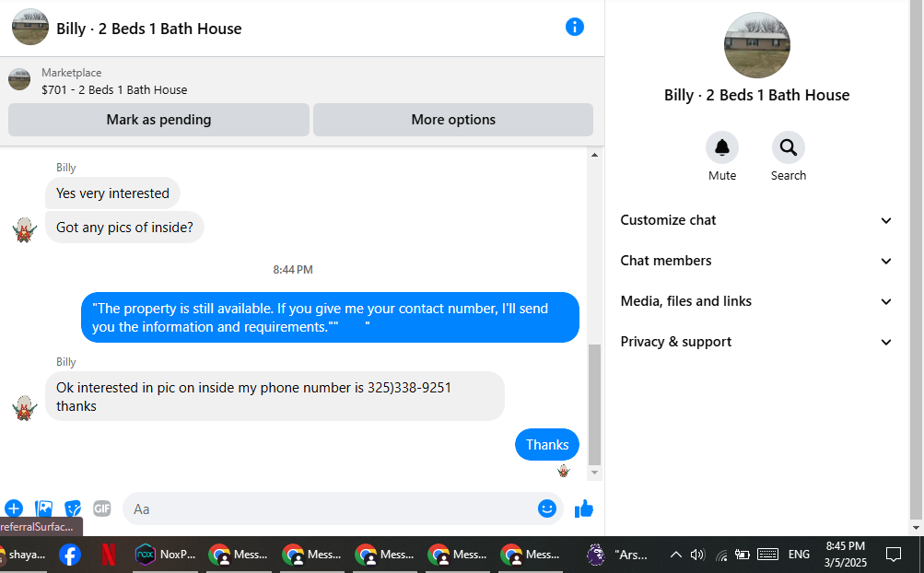Screen dimensions: 924x573
Task: Open More options for the listing
Action: coord(453,120)
